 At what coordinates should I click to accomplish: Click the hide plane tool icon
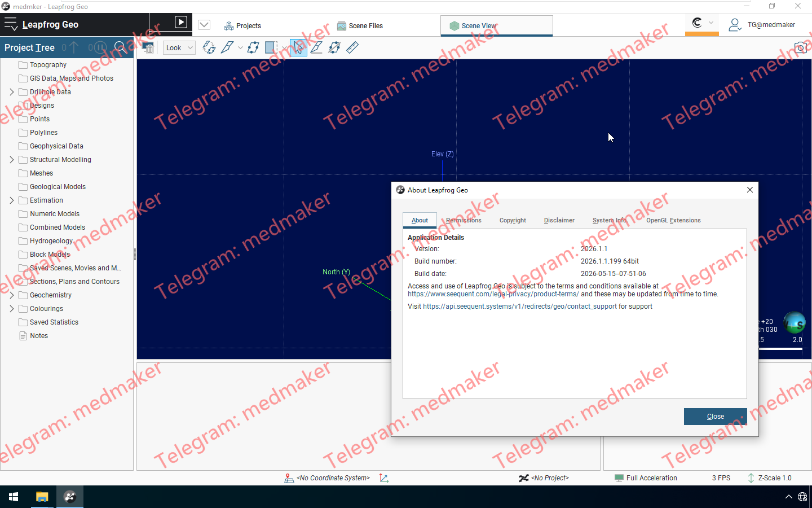point(334,48)
